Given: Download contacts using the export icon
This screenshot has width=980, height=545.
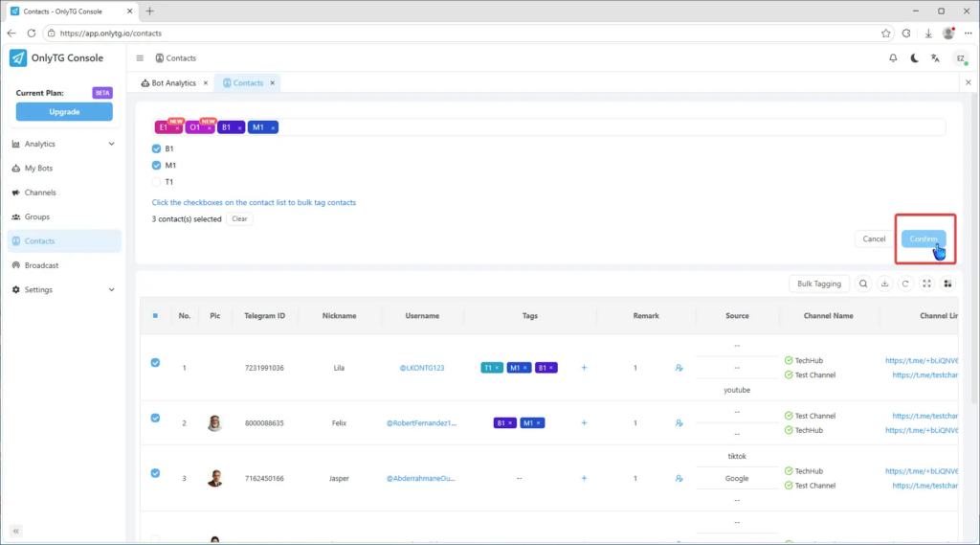Looking at the screenshot, I should (x=884, y=284).
